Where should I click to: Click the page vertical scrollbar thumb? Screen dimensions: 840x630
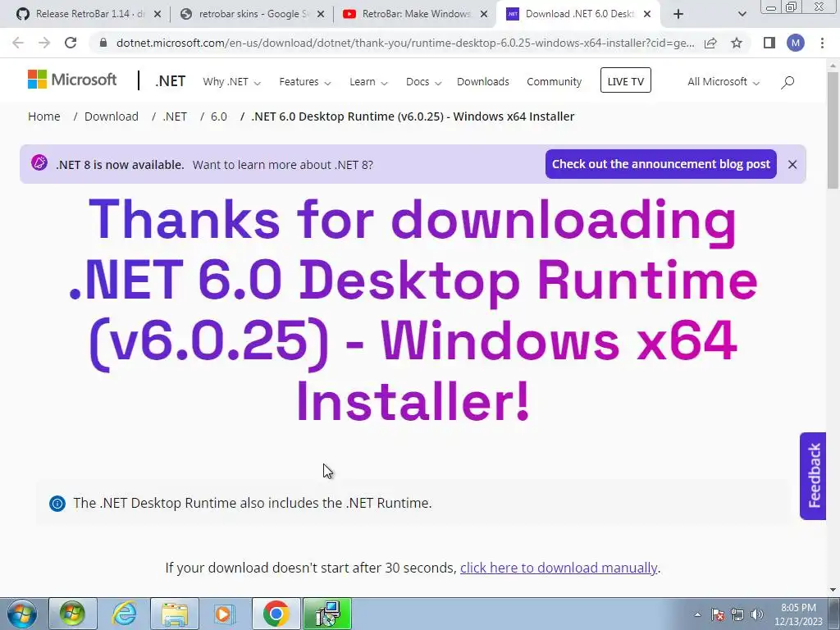tap(833, 129)
